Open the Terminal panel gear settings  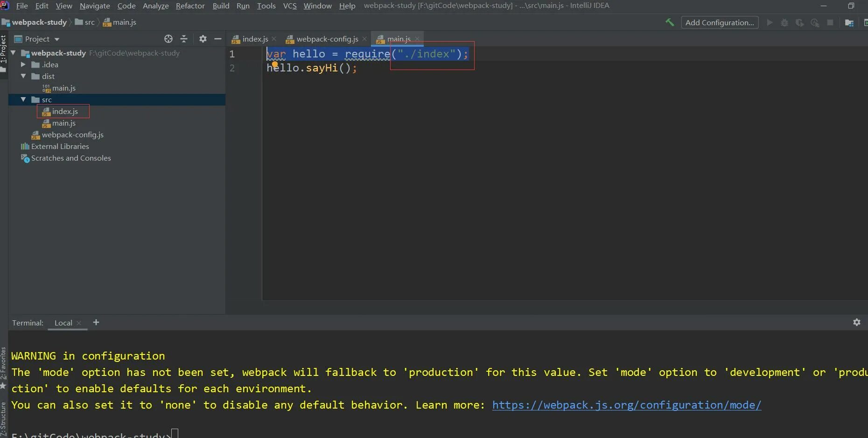(x=857, y=322)
